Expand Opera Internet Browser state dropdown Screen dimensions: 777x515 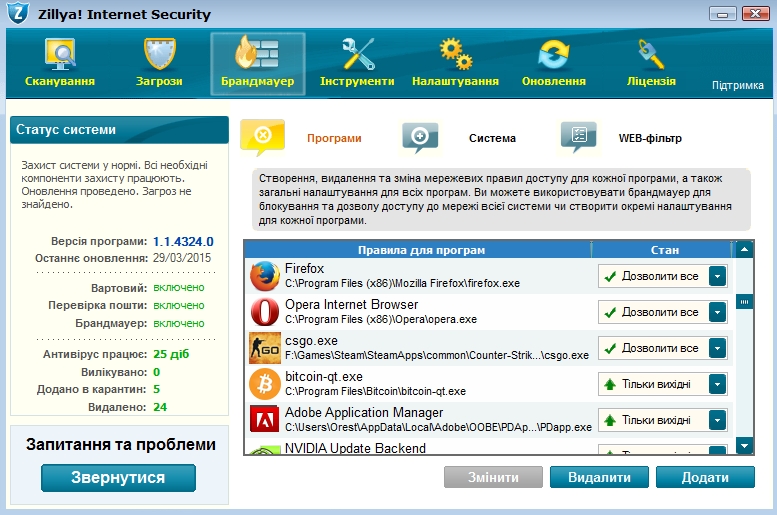(717, 312)
